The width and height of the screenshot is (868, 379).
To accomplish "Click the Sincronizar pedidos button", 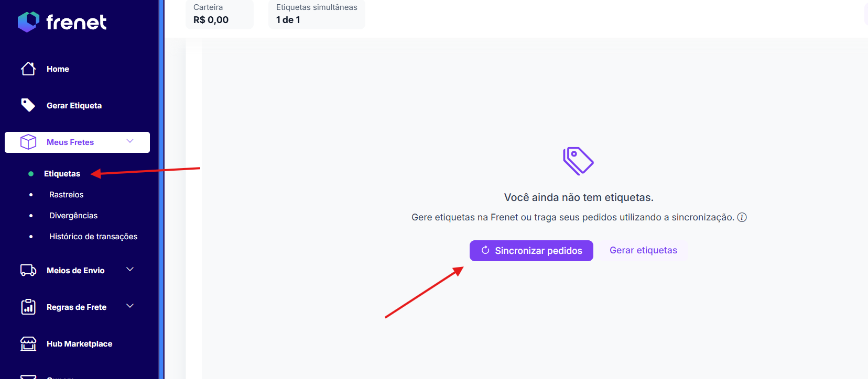I will click(x=531, y=251).
